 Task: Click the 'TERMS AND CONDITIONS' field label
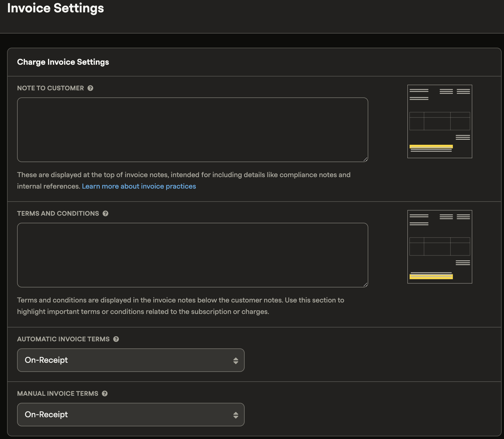click(58, 214)
